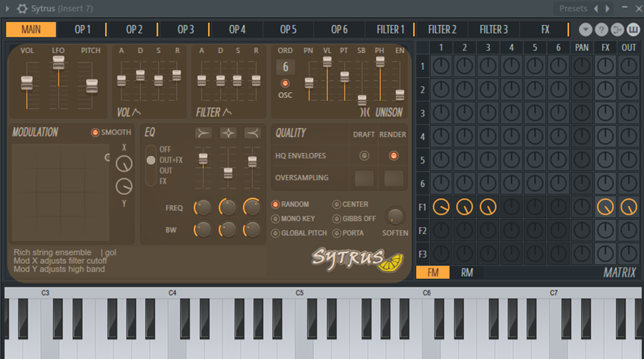Click the main VOL fader

(x=26, y=83)
